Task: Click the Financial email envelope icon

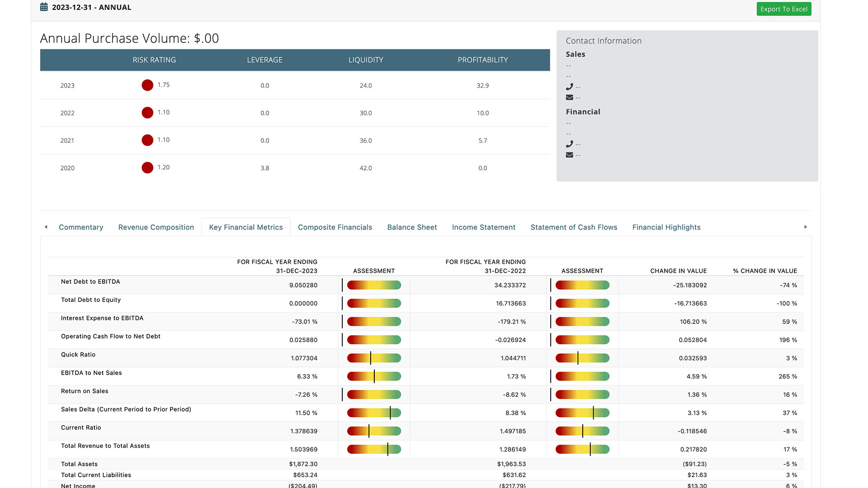Action: point(569,155)
